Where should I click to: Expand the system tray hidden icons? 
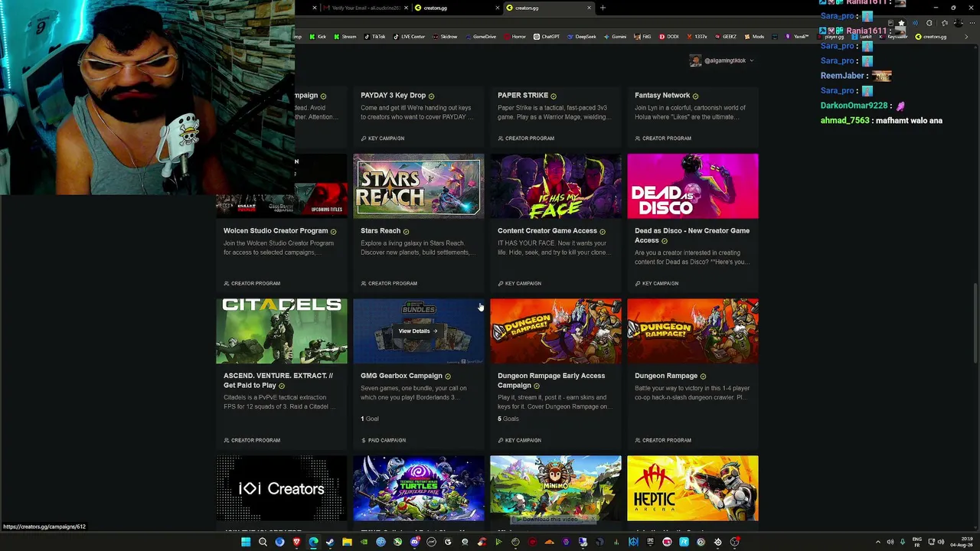[x=878, y=542]
